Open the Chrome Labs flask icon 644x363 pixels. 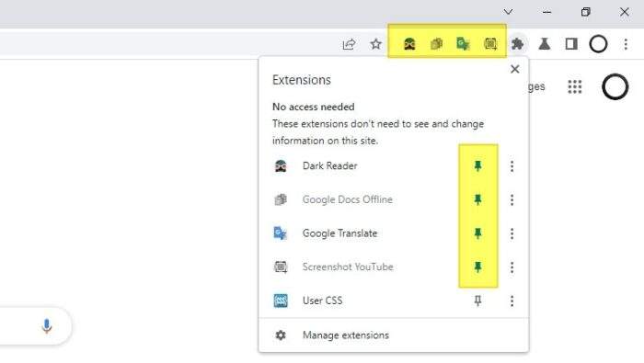point(545,44)
